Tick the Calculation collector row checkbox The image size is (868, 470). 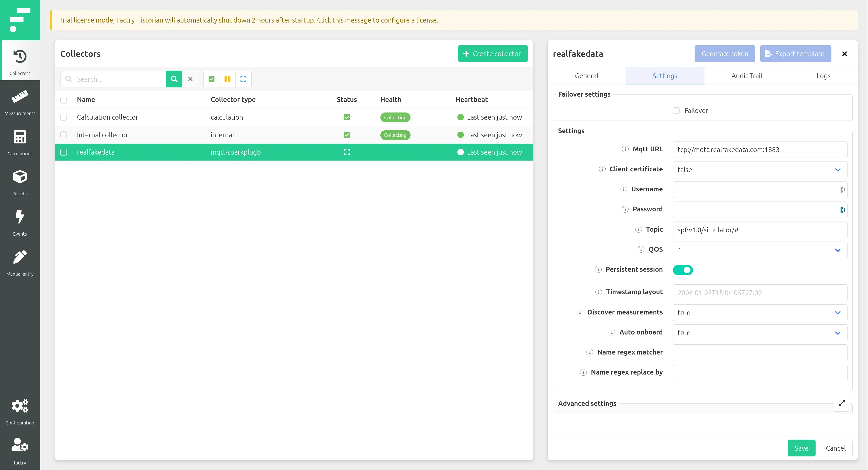[64, 117]
